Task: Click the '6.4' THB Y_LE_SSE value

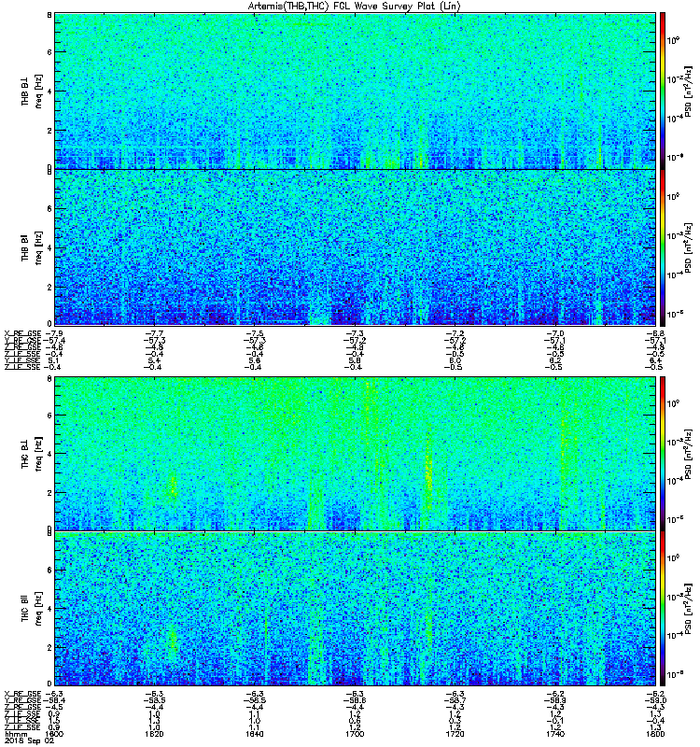Action: point(656,360)
